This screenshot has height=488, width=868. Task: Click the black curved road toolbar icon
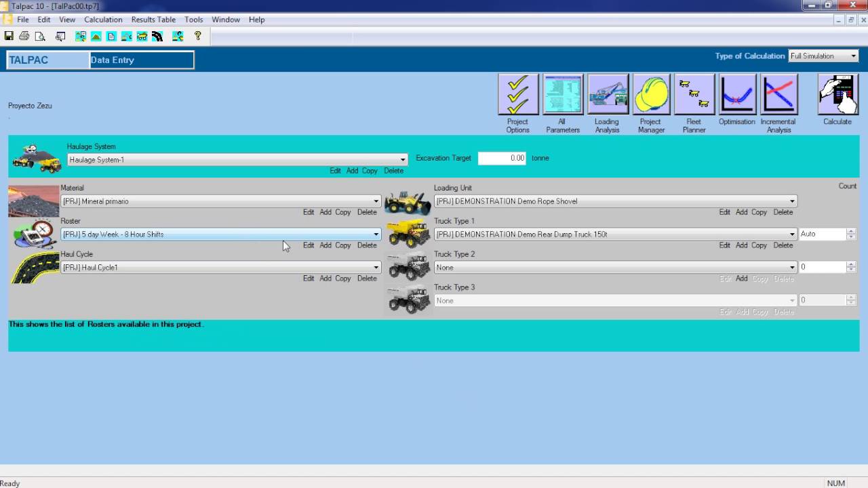pos(157,36)
